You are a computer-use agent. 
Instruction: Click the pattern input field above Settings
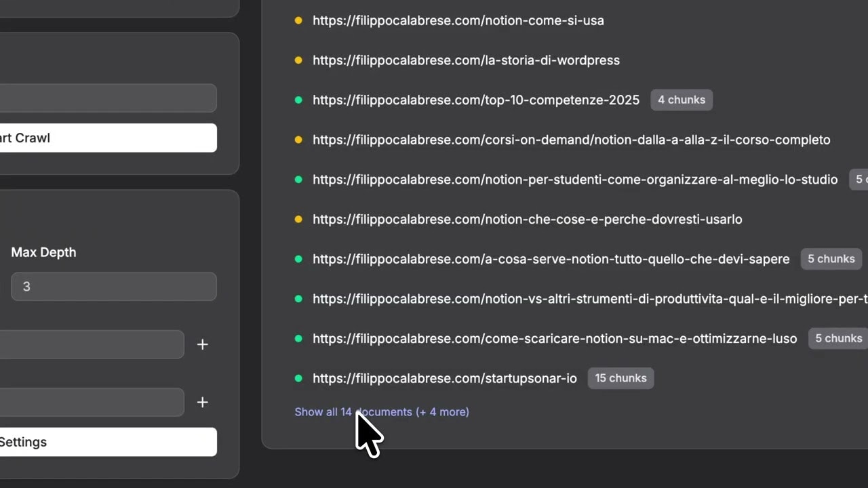coord(92,403)
